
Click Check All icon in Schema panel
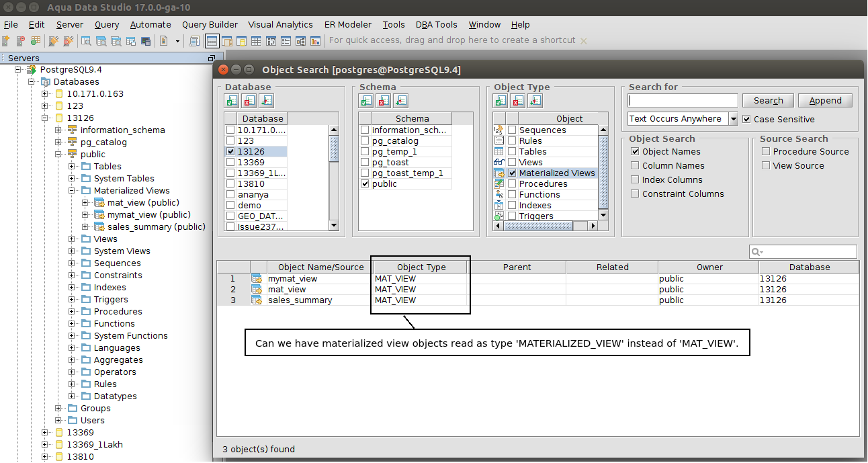pos(366,101)
